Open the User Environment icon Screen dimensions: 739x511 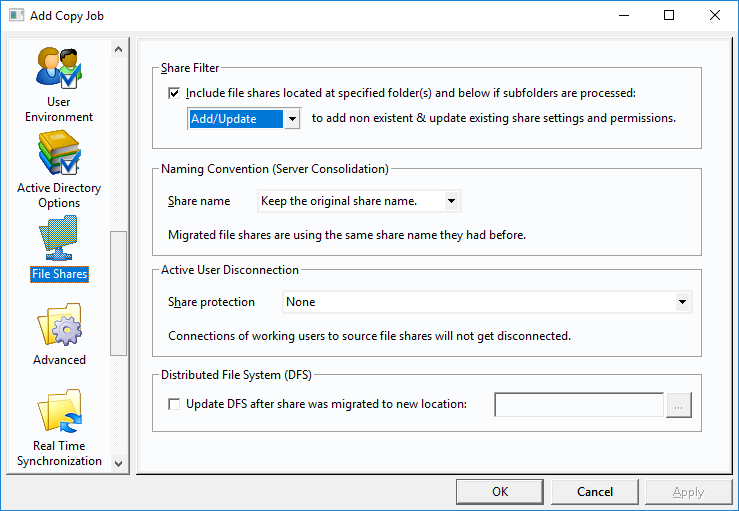pos(59,68)
